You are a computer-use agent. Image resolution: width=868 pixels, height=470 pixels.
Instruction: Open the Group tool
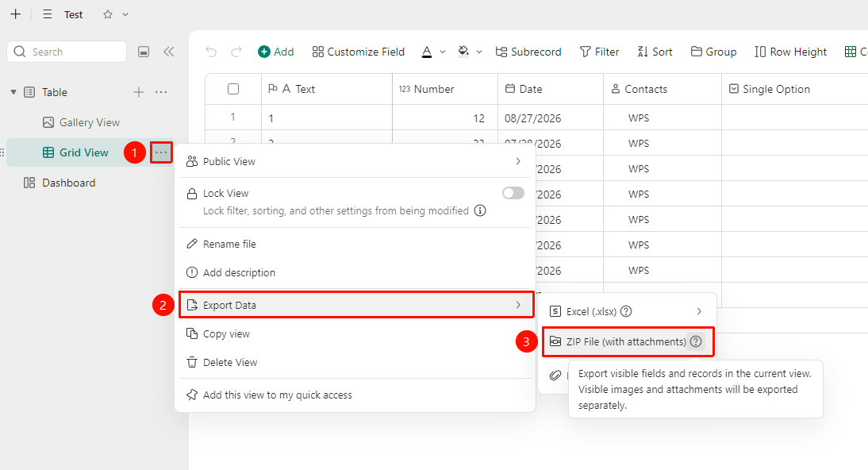pos(713,52)
